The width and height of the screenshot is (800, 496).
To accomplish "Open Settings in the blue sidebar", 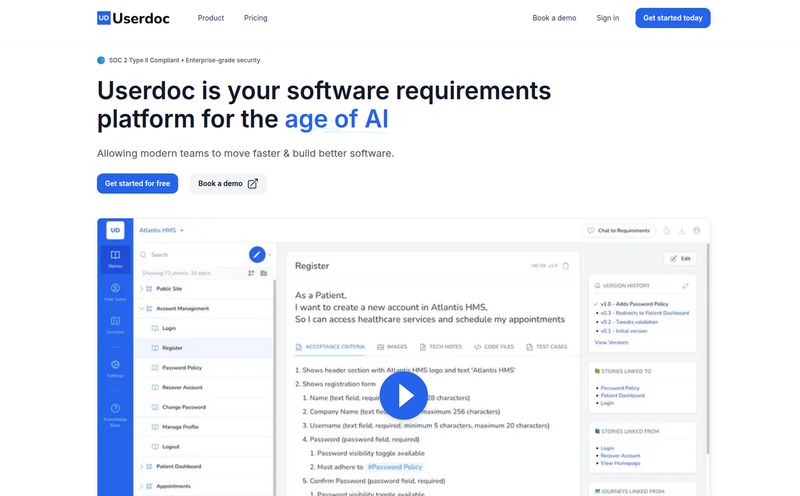I will tap(115, 368).
